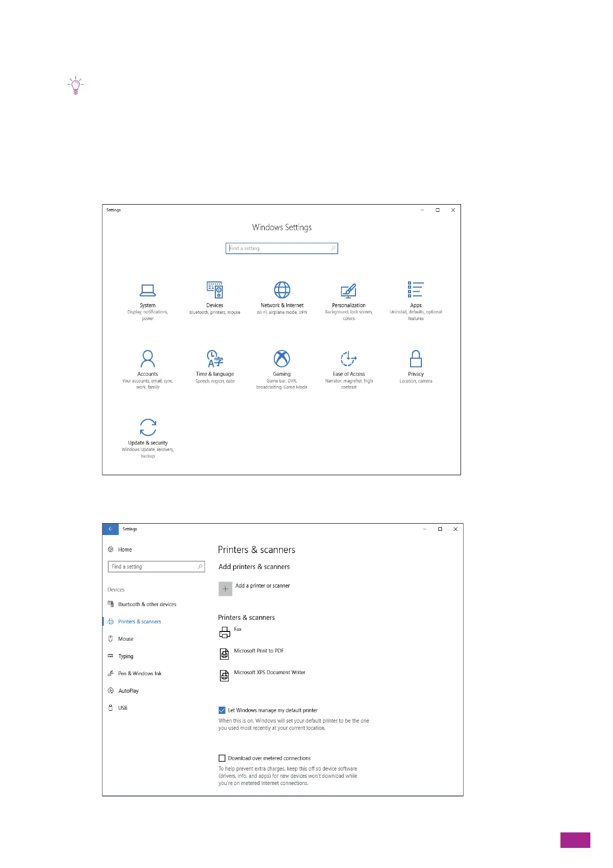The image size is (613, 868).
Task: Select the Fax printer
Action: (x=231, y=631)
